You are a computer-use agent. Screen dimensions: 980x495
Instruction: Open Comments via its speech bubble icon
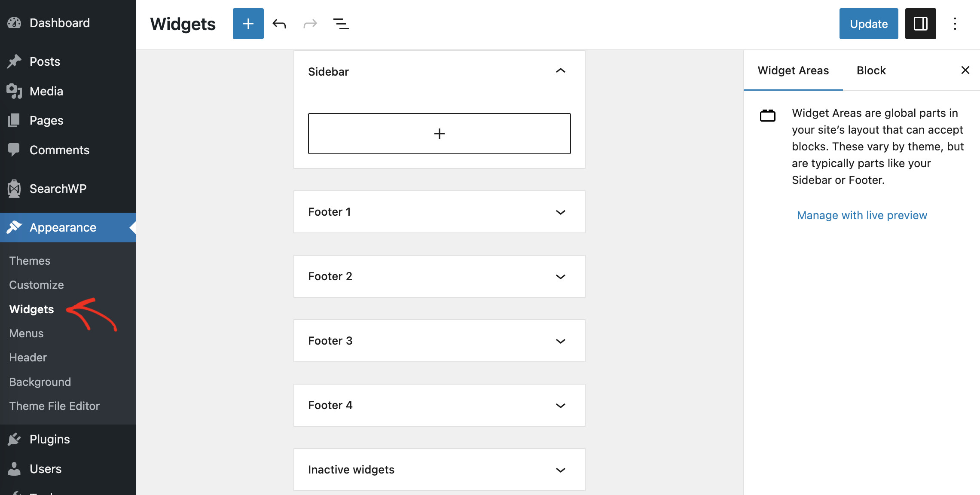pos(14,150)
